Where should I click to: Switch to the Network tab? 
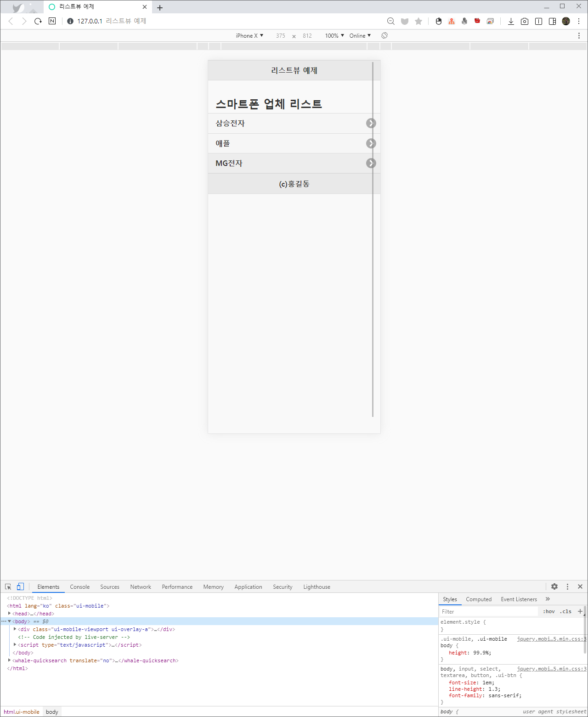(141, 587)
